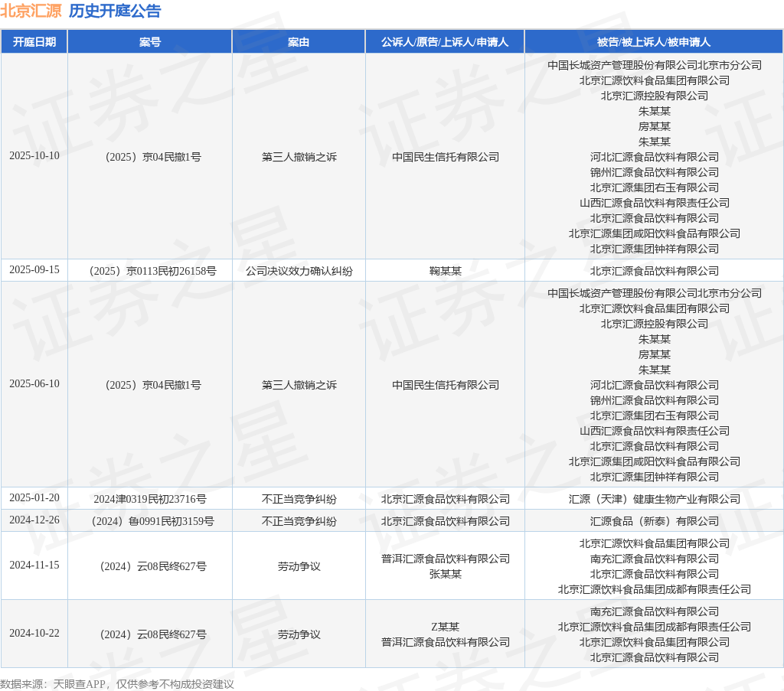Click 房某某 in the 2025-06-10 row
Image resolution: width=784 pixels, height=691 pixels.
655,354
